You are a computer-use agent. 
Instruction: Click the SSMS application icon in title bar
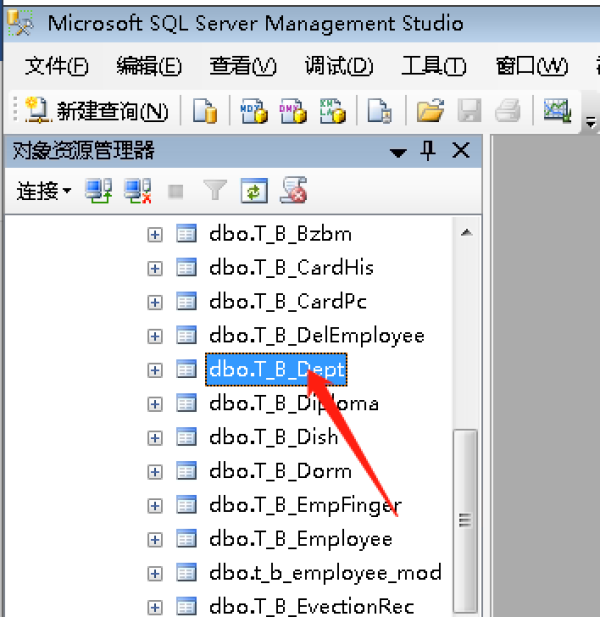coord(20,23)
